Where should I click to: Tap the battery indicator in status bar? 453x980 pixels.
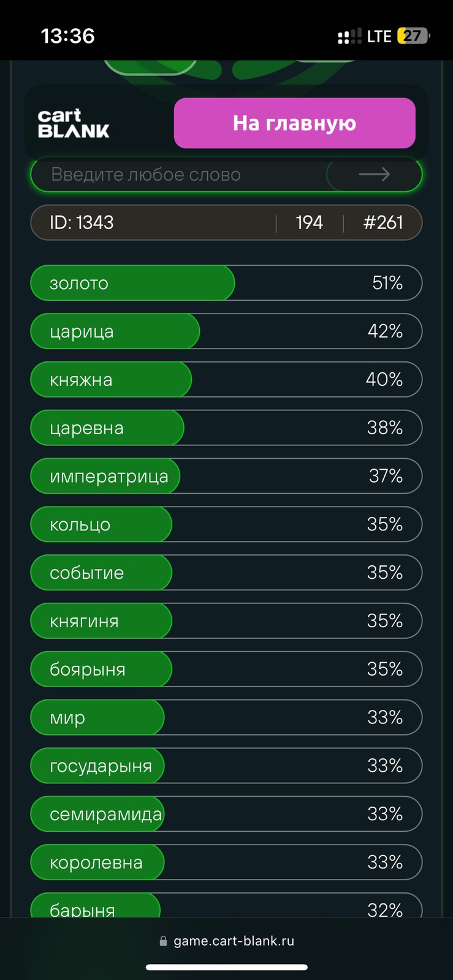click(x=413, y=36)
